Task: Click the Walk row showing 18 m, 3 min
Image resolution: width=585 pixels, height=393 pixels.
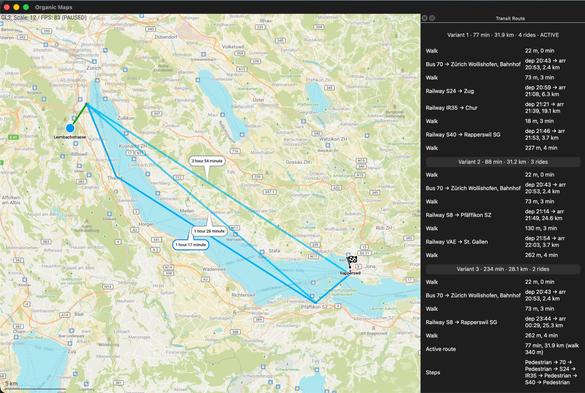Action: (x=503, y=121)
